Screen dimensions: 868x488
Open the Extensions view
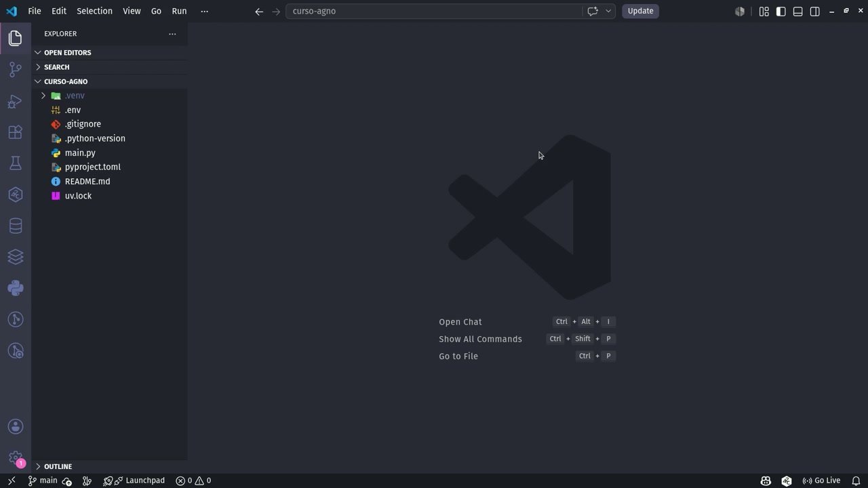[x=15, y=132]
